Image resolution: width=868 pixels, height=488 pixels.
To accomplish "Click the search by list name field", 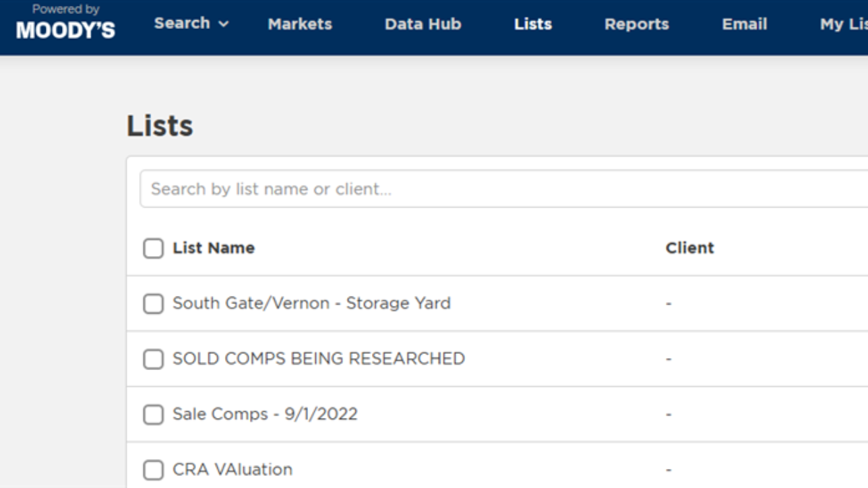I will (499, 189).
